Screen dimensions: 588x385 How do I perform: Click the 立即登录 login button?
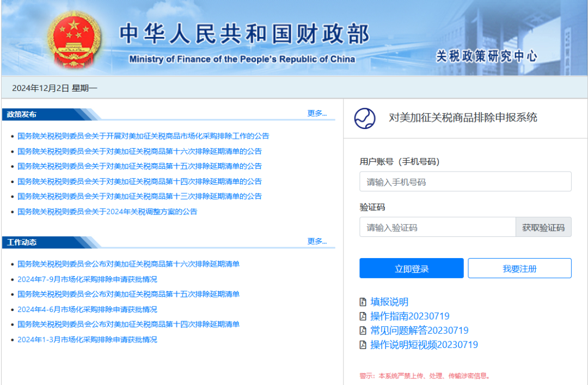coord(412,268)
